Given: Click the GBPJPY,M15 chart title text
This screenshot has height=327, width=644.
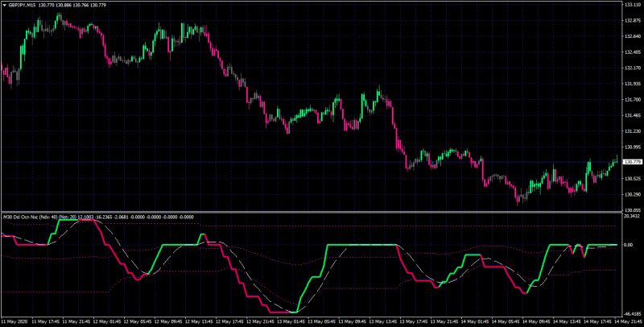Looking at the screenshot, I should pos(22,6).
